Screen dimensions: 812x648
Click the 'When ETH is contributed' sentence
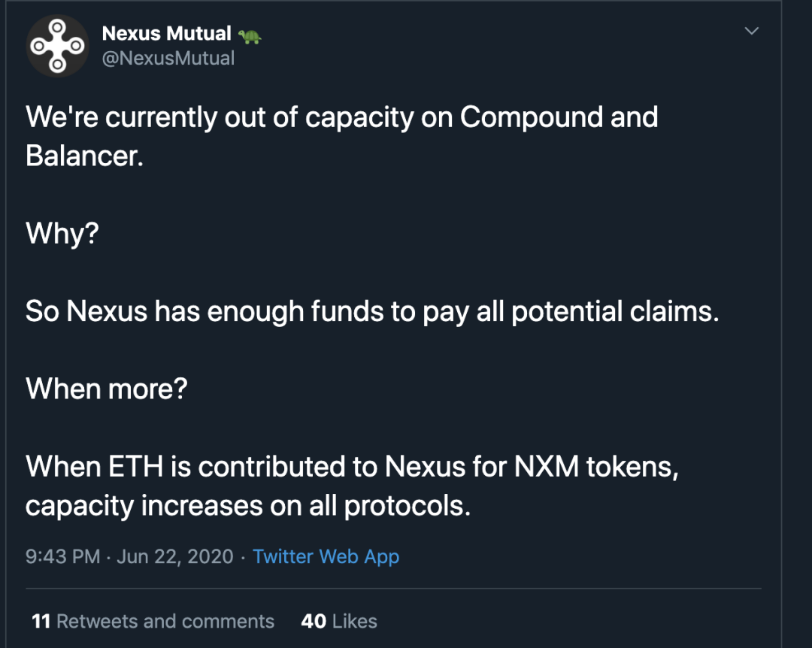(x=352, y=467)
